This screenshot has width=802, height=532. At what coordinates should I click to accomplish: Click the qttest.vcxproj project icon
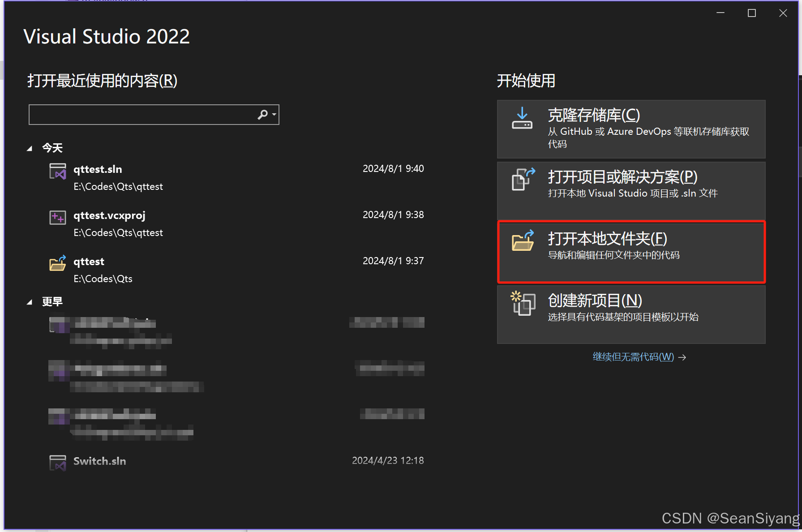click(x=57, y=217)
